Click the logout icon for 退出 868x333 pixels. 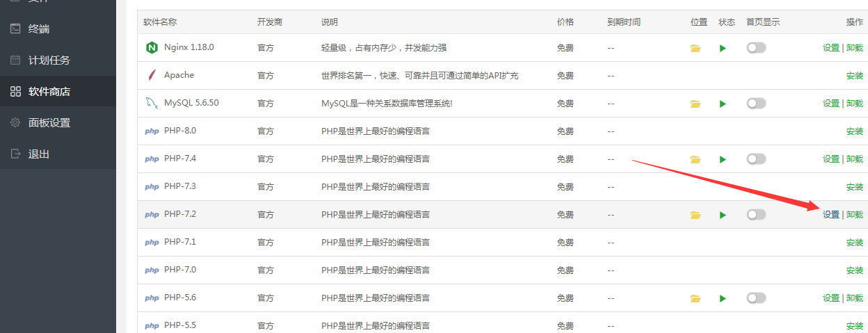(x=15, y=154)
